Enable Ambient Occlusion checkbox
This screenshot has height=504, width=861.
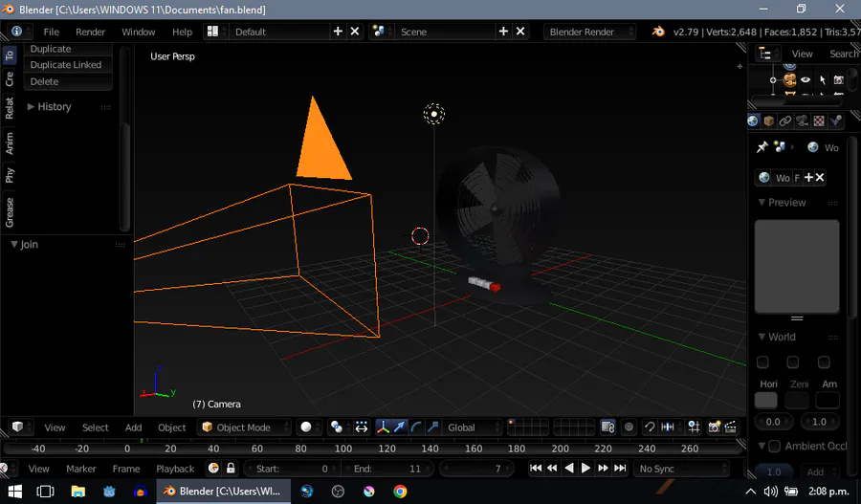pyautogui.click(x=774, y=447)
